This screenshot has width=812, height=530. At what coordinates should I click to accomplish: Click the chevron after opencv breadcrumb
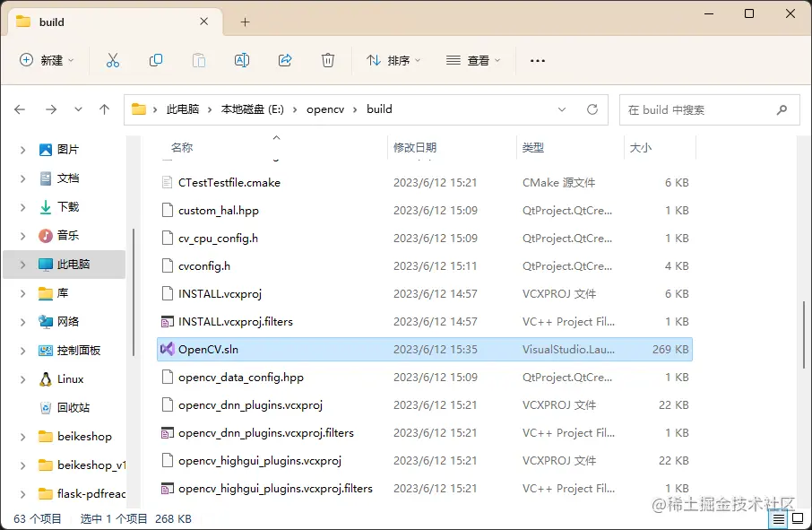(x=355, y=109)
